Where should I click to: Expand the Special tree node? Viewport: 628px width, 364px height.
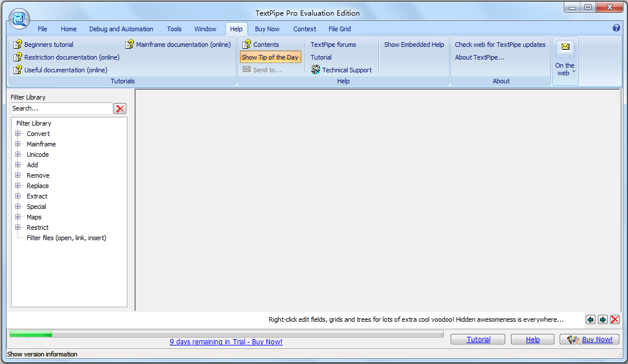point(17,207)
